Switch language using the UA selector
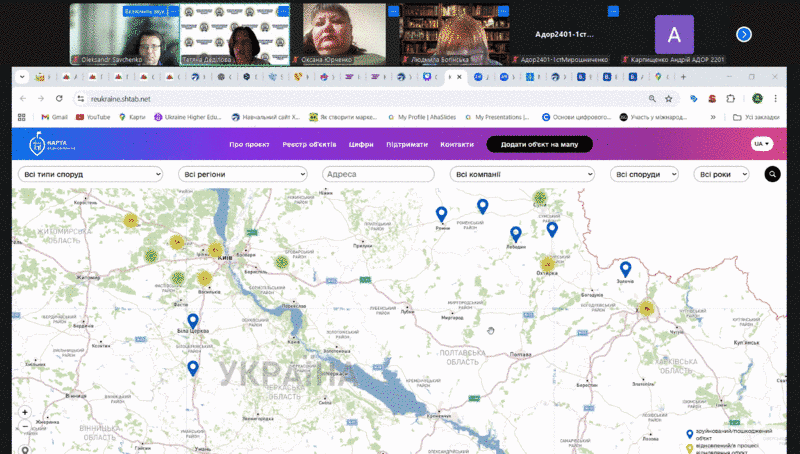 point(762,144)
